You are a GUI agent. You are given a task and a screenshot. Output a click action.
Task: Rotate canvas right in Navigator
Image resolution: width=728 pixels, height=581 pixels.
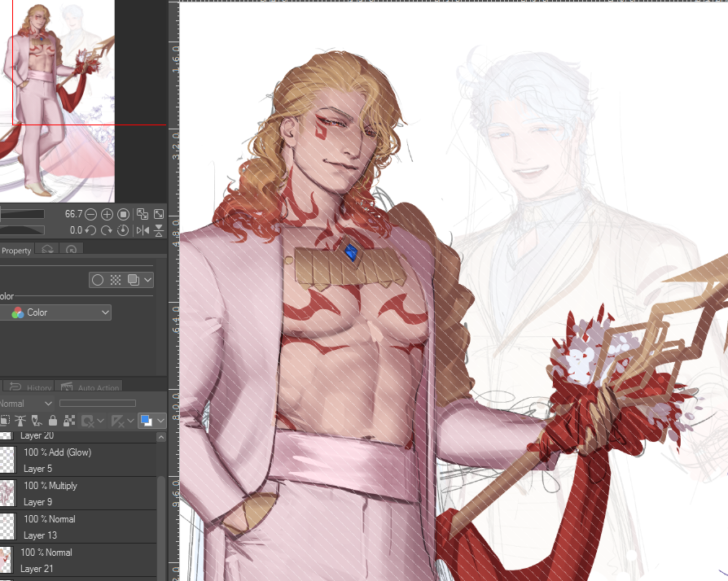[107, 230]
